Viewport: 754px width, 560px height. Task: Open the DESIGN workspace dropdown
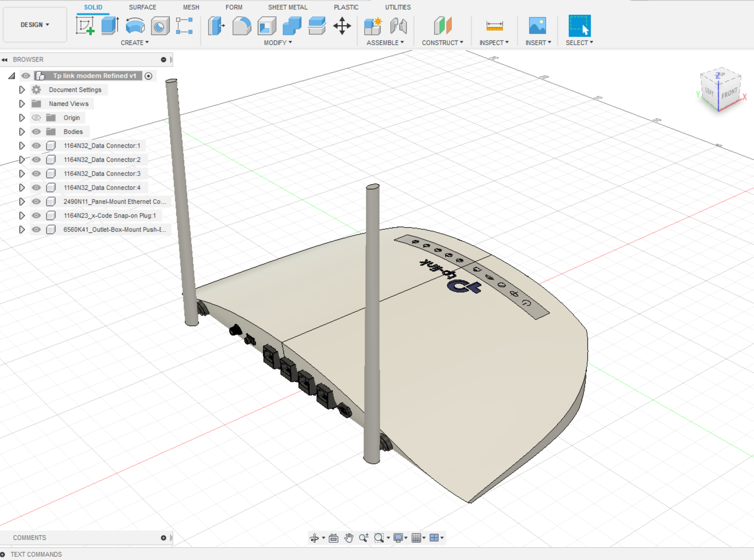35,24
